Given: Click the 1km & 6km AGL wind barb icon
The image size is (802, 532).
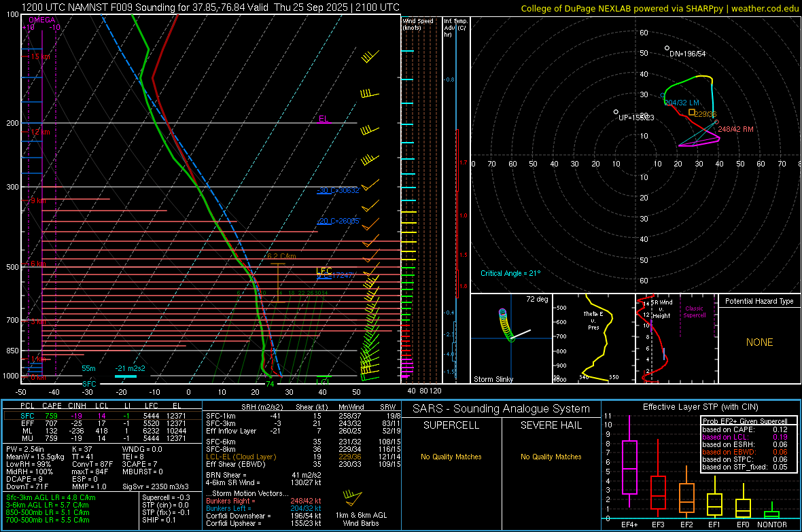Looking at the screenshot, I should click(353, 498).
